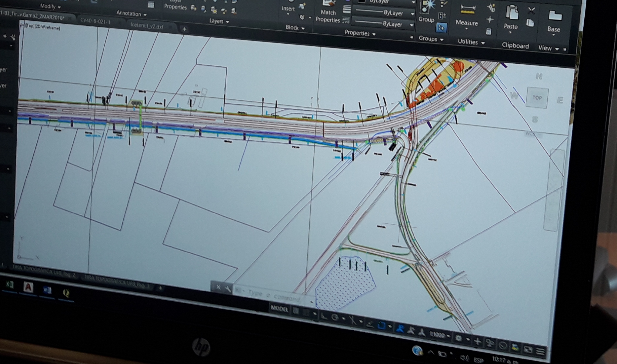This screenshot has height=364, width=617.
Task: Click the MODEL space button
Action: point(279,309)
